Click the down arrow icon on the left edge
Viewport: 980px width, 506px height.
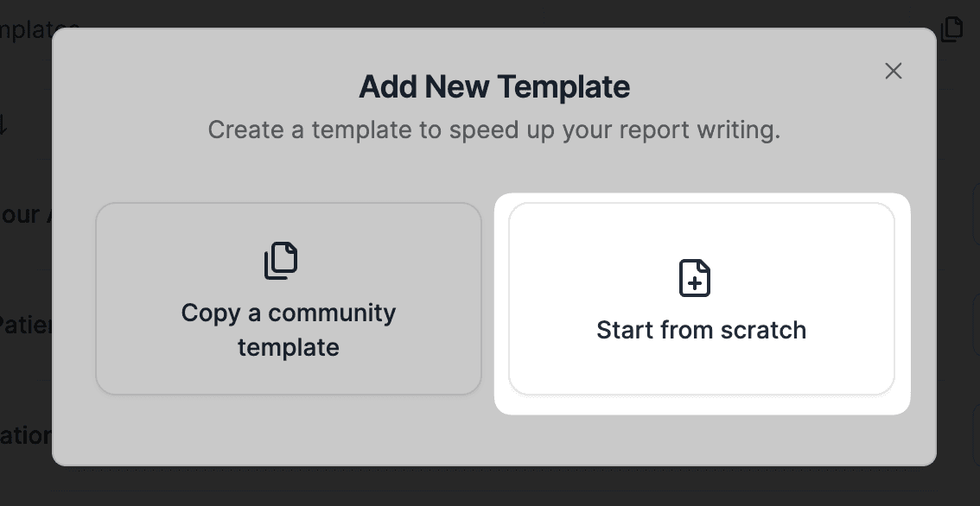pos(4,123)
